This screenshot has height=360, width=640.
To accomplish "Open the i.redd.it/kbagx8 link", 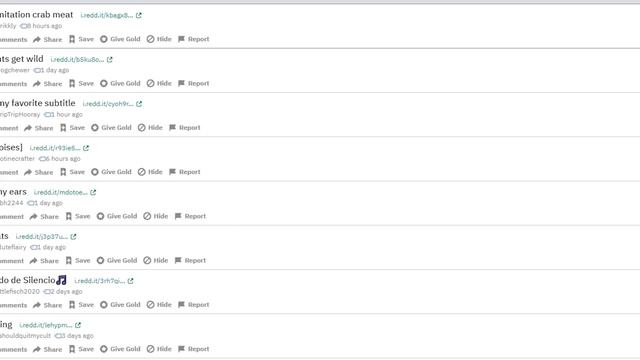I will click(x=107, y=16).
